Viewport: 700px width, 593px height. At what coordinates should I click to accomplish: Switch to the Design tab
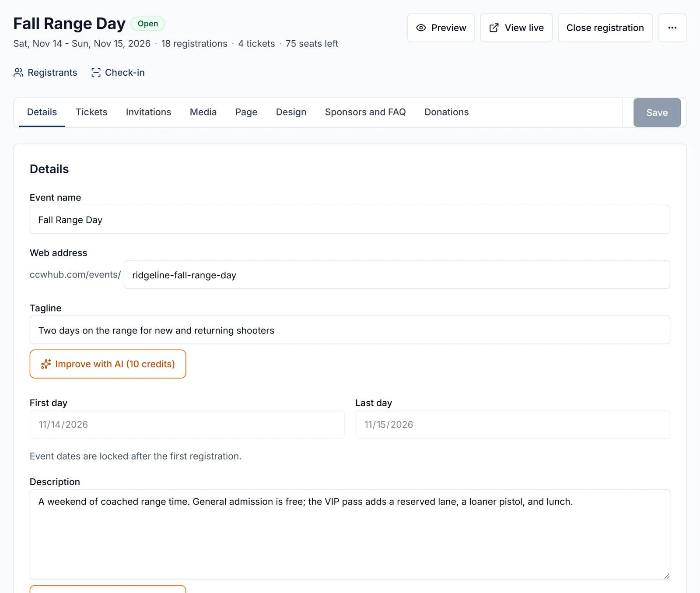tap(291, 112)
